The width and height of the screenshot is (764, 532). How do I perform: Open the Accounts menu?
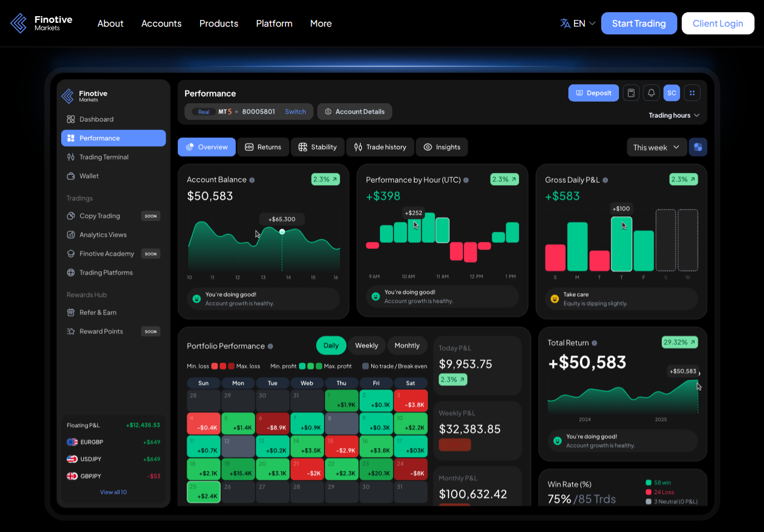click(x=161, y=23)
